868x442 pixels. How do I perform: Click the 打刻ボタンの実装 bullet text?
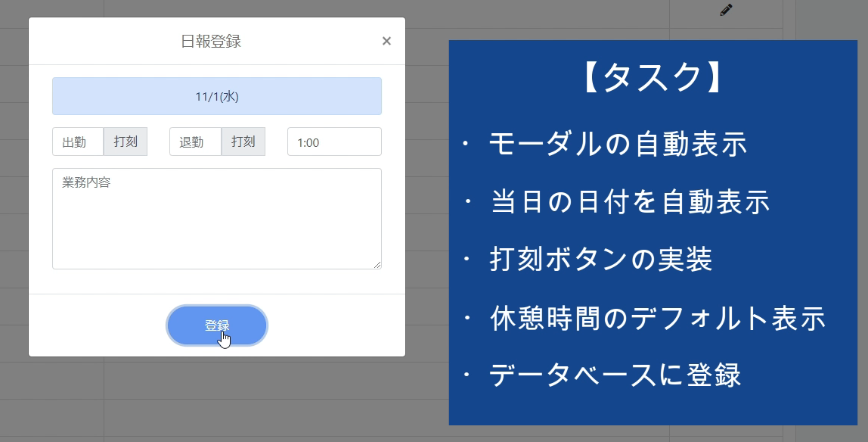pos(600,259)
